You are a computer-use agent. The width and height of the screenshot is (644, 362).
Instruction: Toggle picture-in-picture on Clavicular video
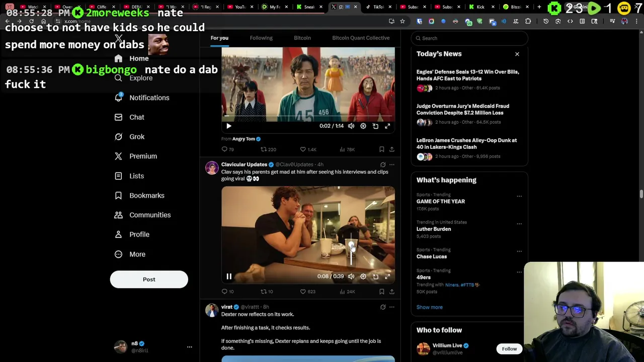point(375,277)
